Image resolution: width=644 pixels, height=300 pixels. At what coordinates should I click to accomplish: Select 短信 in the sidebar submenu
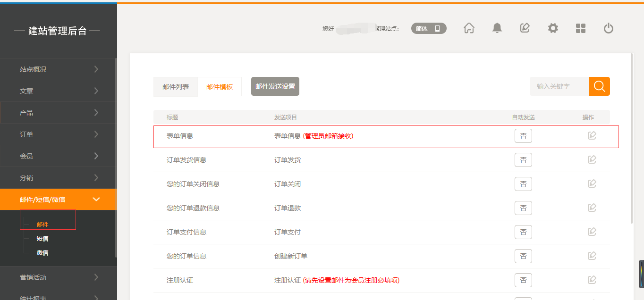point(42,239)
